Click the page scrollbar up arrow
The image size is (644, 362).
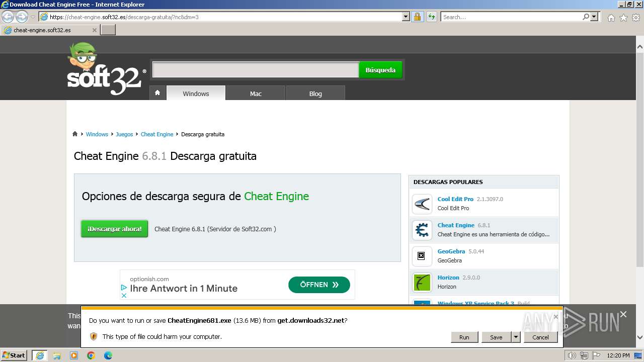(x=640, y=47)
